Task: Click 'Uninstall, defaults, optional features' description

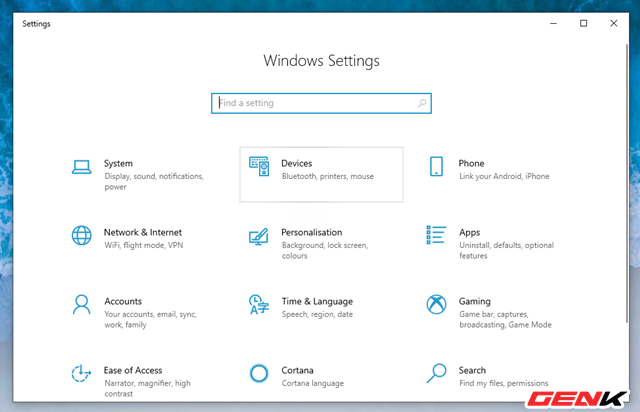Action: coord(507,250)
